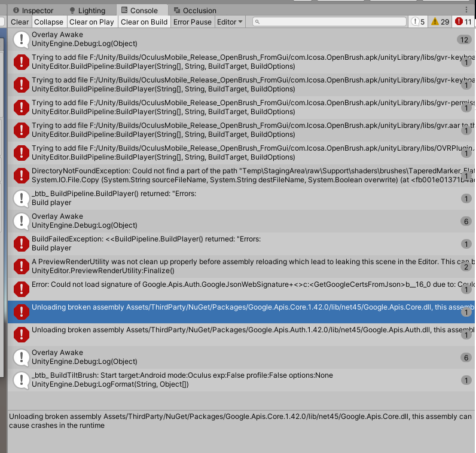Toggle error messages filter showing 11
This screenshot has height=453, width=476.
(463, 22)
